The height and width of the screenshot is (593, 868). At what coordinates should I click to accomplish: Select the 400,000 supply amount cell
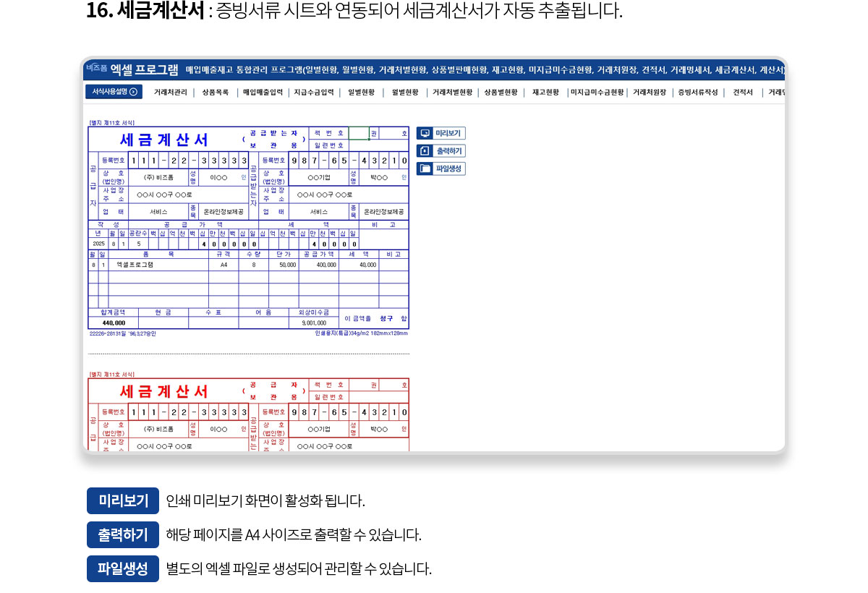coord(319,265)
